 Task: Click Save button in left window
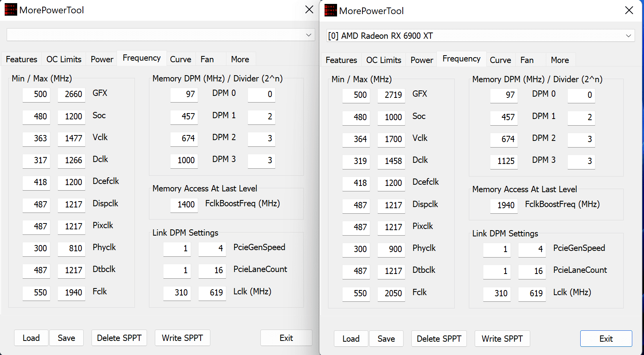pos(66,338)
